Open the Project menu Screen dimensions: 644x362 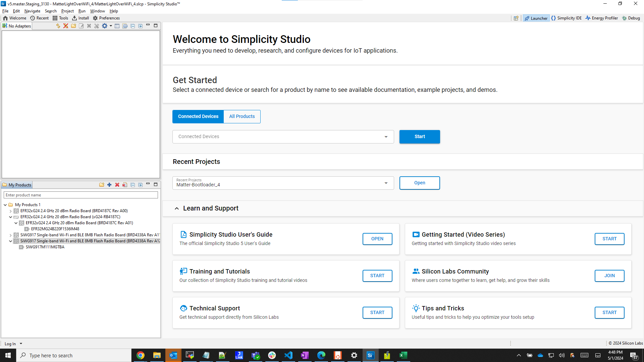67,11
